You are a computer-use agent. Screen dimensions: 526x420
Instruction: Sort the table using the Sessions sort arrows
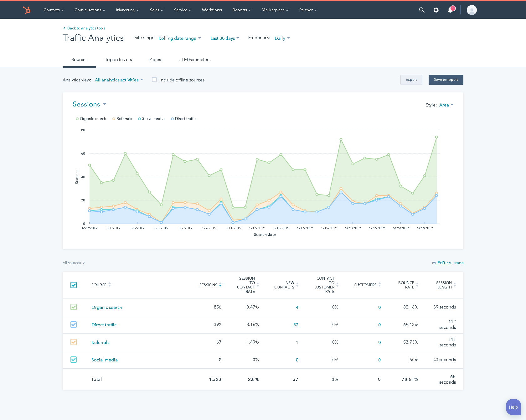(x=220, y=285)
